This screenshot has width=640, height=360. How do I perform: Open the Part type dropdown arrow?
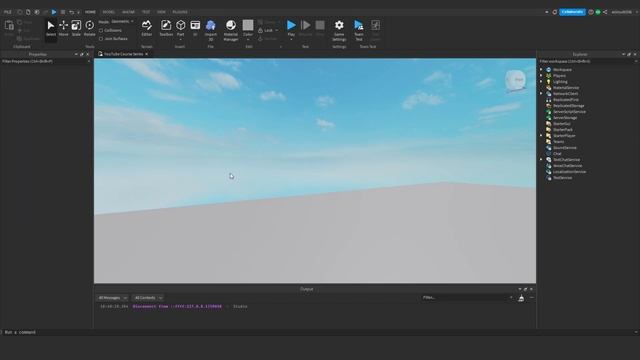pos(180,40)
